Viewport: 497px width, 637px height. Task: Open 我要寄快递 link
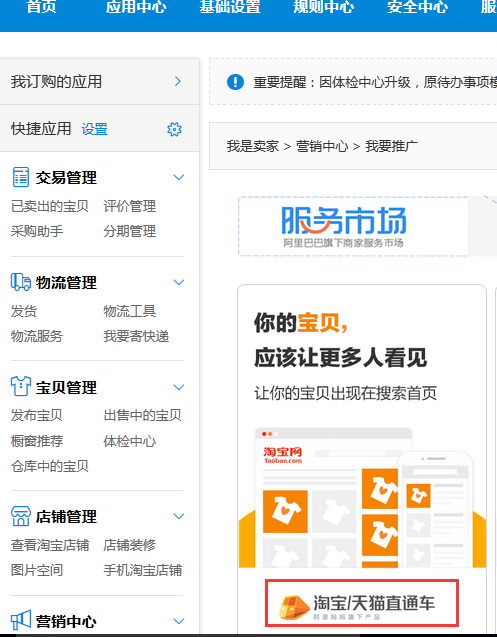(x=136, y=336)
